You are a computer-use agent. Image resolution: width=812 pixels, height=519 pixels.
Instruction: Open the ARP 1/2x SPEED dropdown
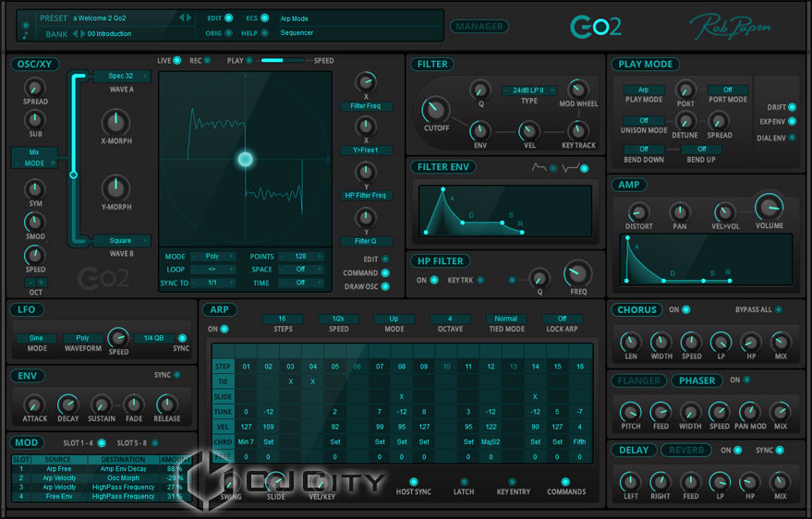[x=338, y=319]
